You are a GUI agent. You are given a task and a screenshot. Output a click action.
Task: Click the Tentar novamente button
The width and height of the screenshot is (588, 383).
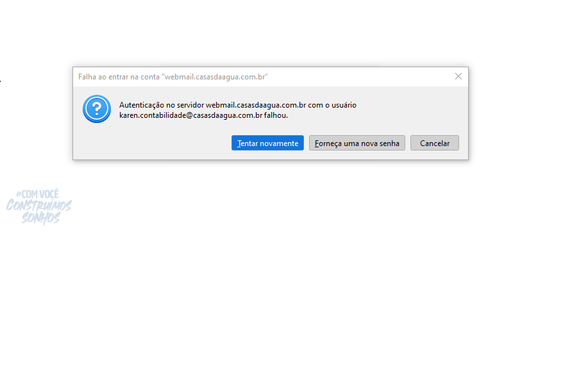point(267,143)
